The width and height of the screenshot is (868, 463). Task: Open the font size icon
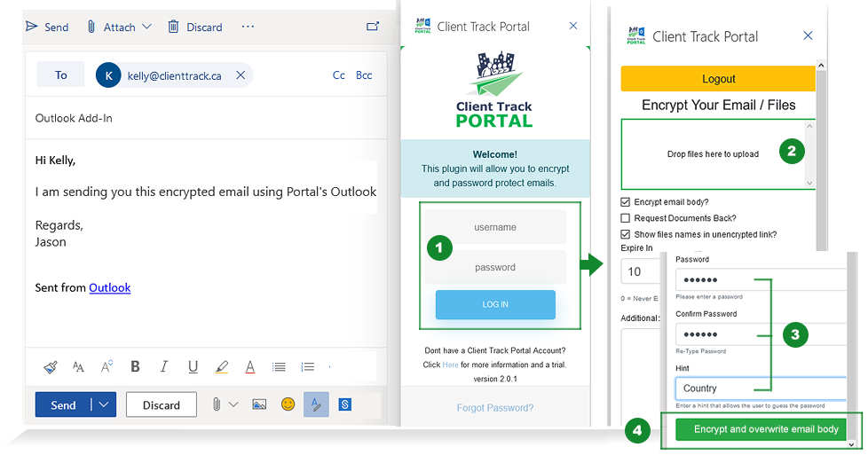[x=78, y=366]
